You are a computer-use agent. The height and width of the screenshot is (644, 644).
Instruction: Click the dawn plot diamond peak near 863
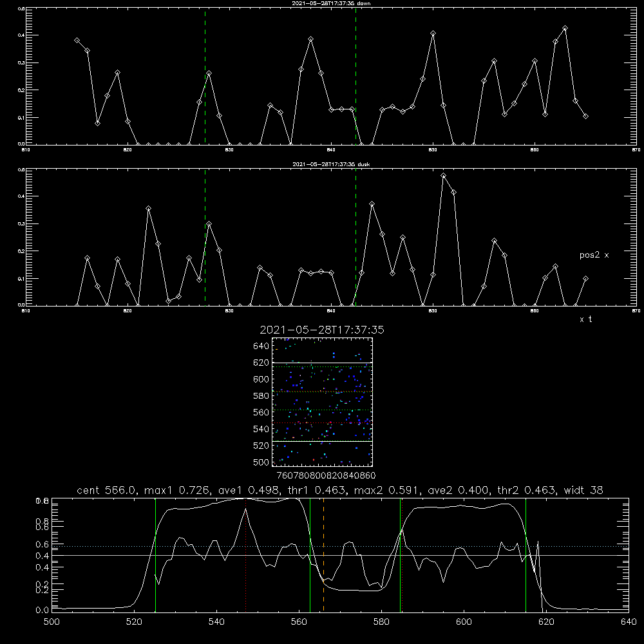pyautogui.click(x=565, y=28)
